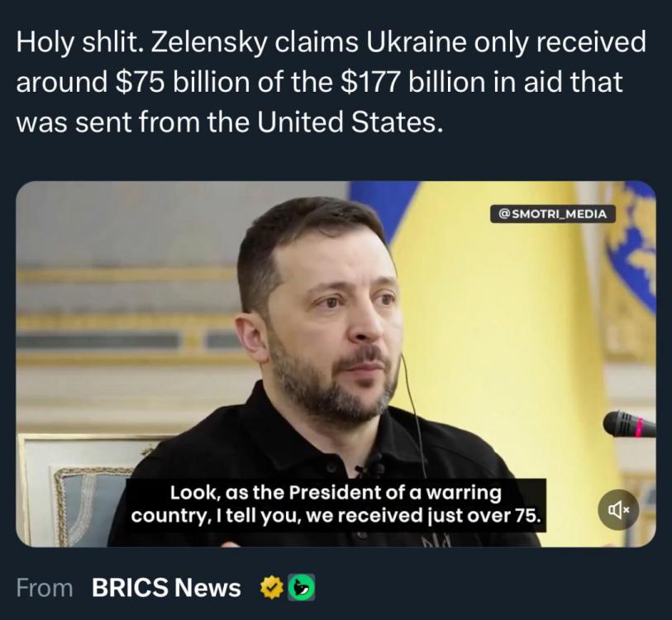The width and height of the screenshot is (672, 620).
Task: Click the subtitle line "Look, as the President"
Action: pos(336,493)
